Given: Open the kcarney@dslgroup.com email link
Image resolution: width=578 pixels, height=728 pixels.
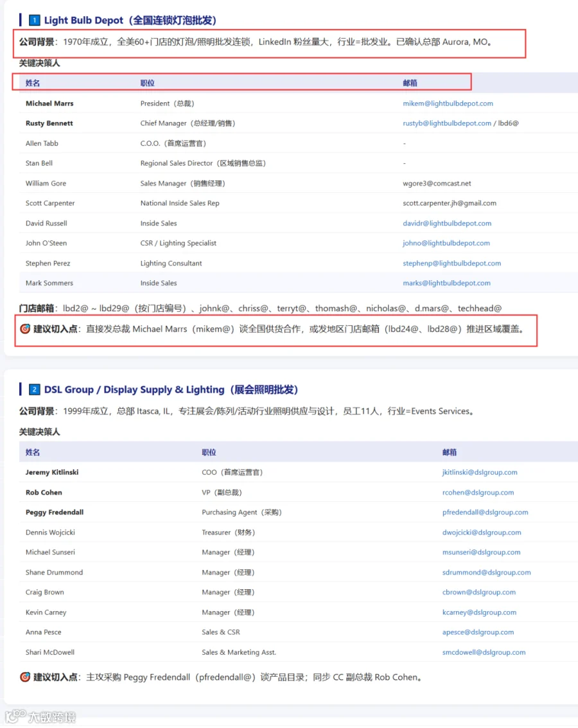Looking at the screenshot, I should click(x=479, y=612).
